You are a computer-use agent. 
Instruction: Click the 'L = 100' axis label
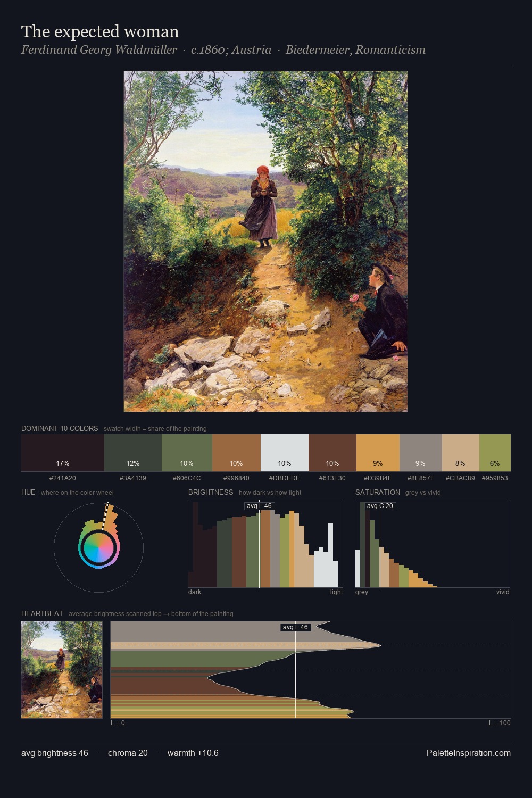[500, 723]
